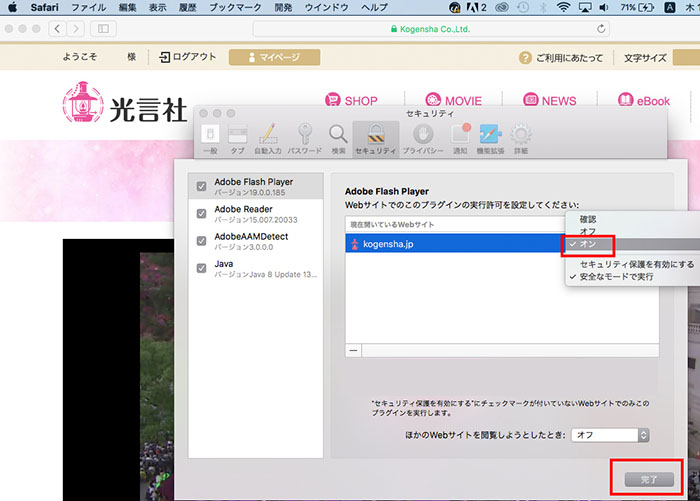The width and height of the screenshot is (700, 501).
Task: Click the Bluetooth icon in menu bar
Action: [x=543, y=7]
